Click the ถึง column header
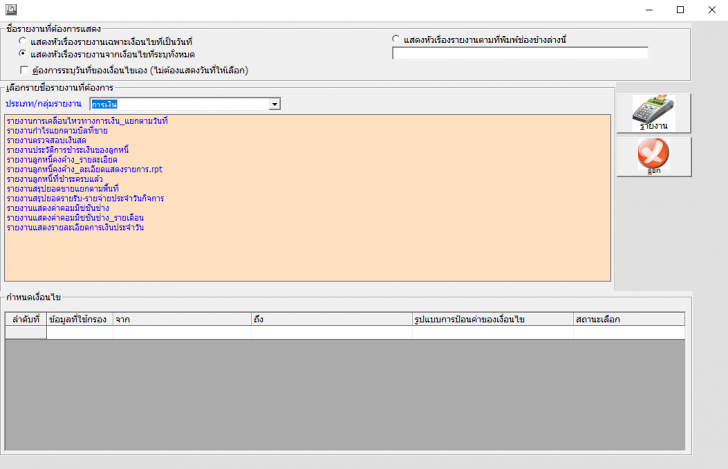728x469 pixels. (x=332, y=319)
